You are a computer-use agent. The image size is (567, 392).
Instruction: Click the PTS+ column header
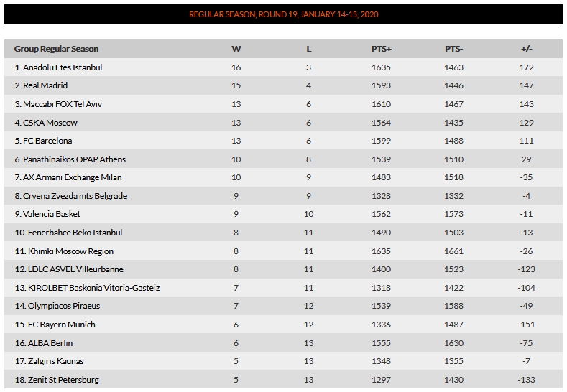381,49
